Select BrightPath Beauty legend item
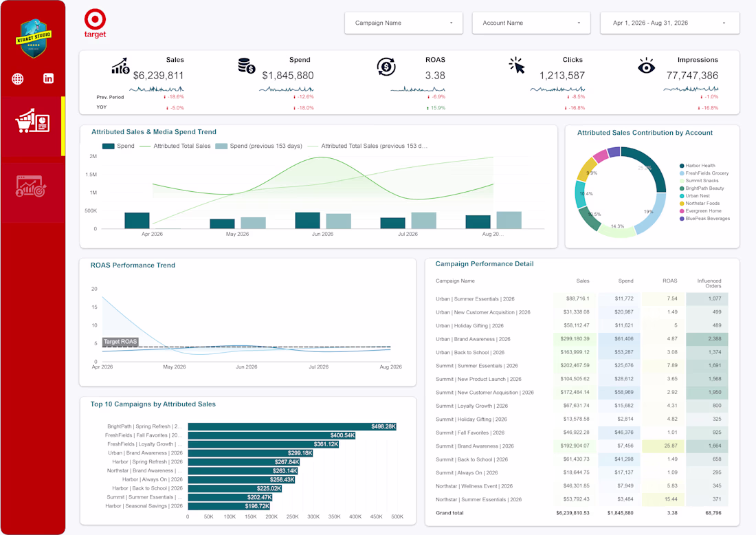Screen dimensions: 756x535 [702, 188]
